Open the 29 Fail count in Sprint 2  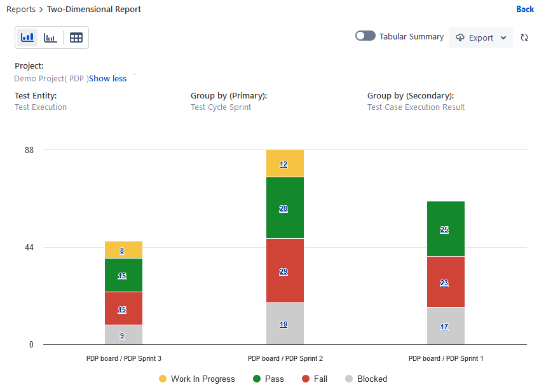click(x=283, y=271)
